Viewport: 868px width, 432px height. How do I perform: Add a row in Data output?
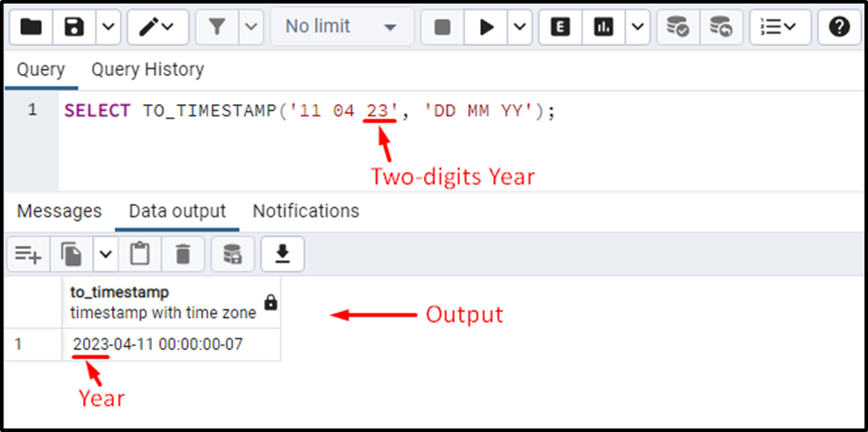27,254
